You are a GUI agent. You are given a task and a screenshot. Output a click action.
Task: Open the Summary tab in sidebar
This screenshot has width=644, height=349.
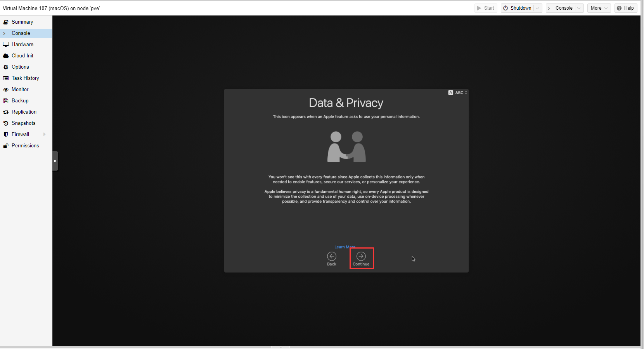(22, 22)
